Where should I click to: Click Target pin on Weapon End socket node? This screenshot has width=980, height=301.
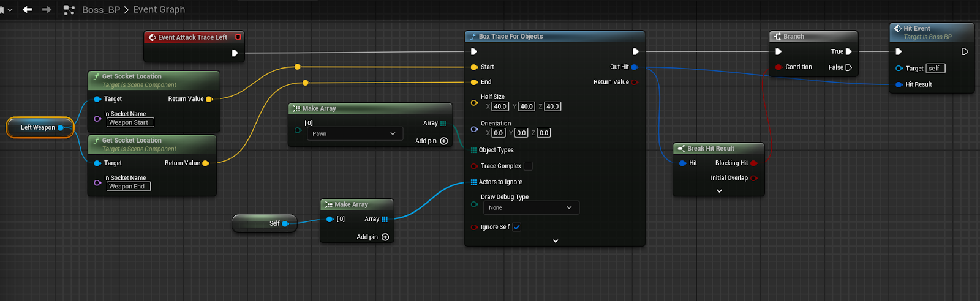[x=97, y=163]
